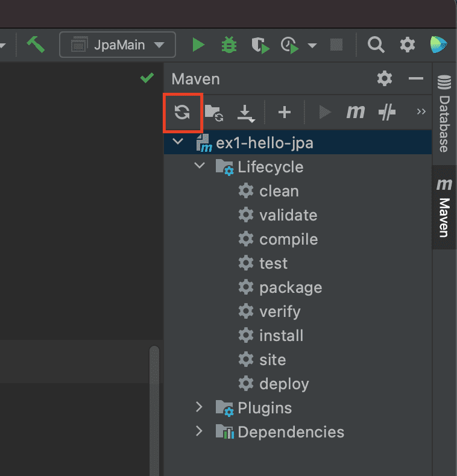Hide the Maven tool window with minus
457x476 pixels.
pos(415,78)
